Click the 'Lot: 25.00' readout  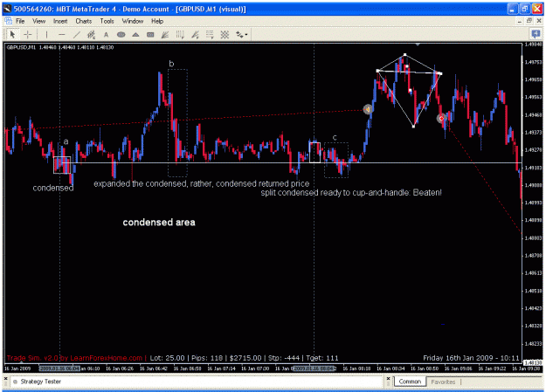pos(167,358)
